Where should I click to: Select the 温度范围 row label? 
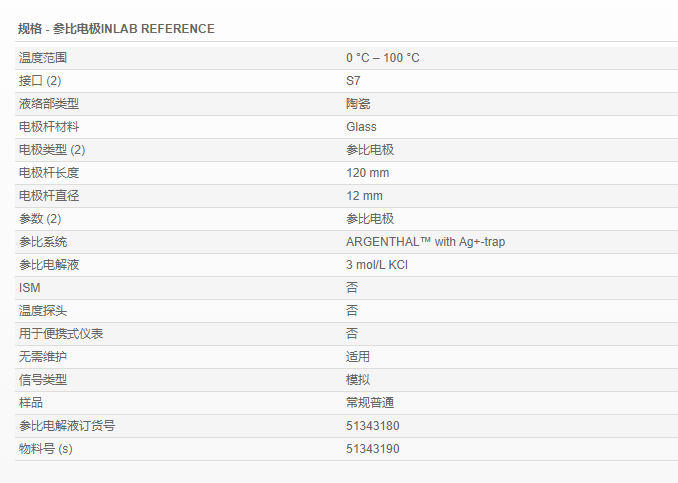coord(43,58)
